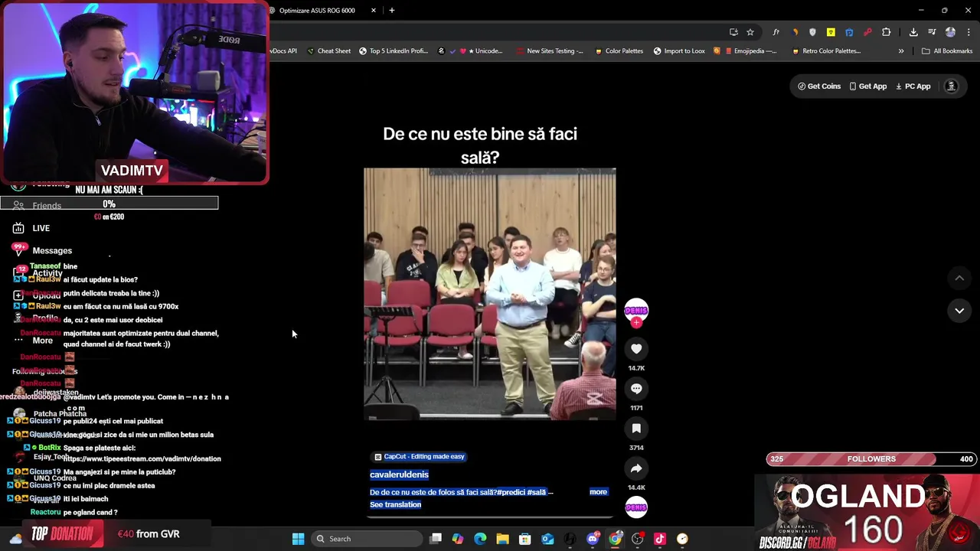Click the Get App button
The width and height of the screenshot is (980, 551).
pos(867,86)
